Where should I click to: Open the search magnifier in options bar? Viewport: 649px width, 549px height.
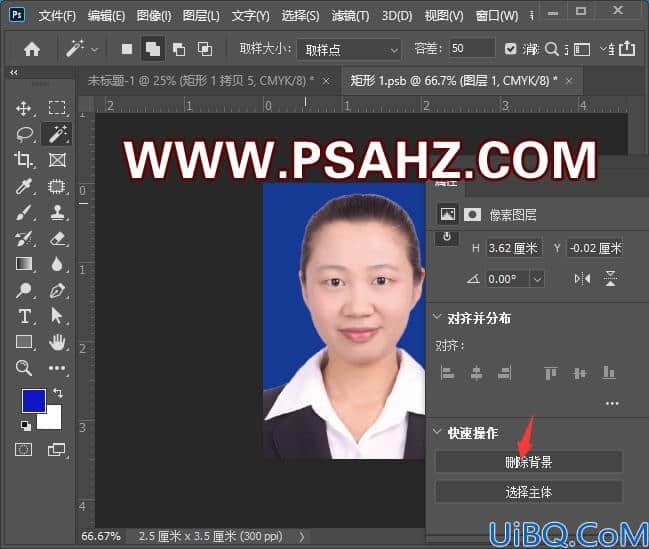point(551,49)
